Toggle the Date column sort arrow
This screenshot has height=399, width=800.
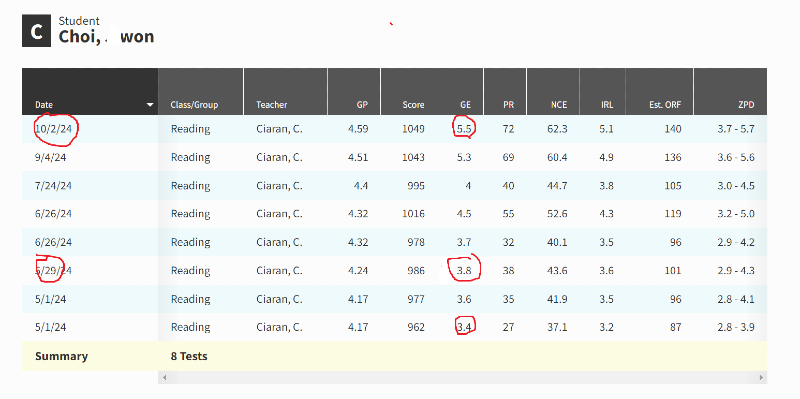pyautogui.click(x=150, y=105)
